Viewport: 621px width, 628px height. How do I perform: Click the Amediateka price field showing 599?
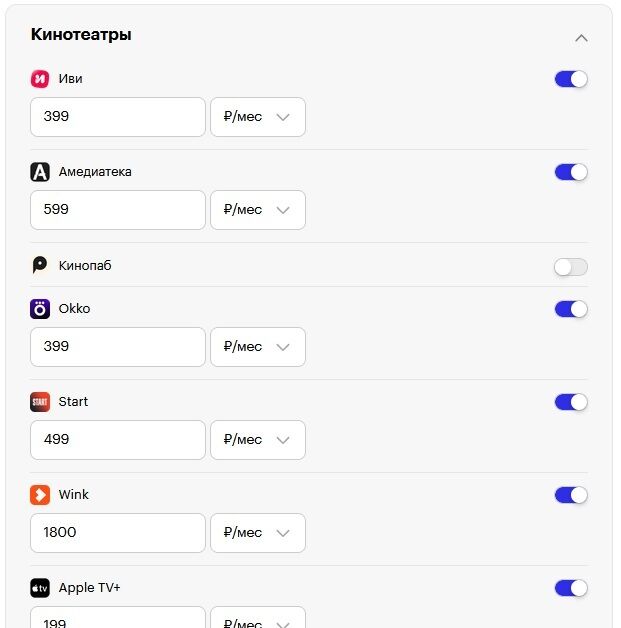(x=118, y=210)
